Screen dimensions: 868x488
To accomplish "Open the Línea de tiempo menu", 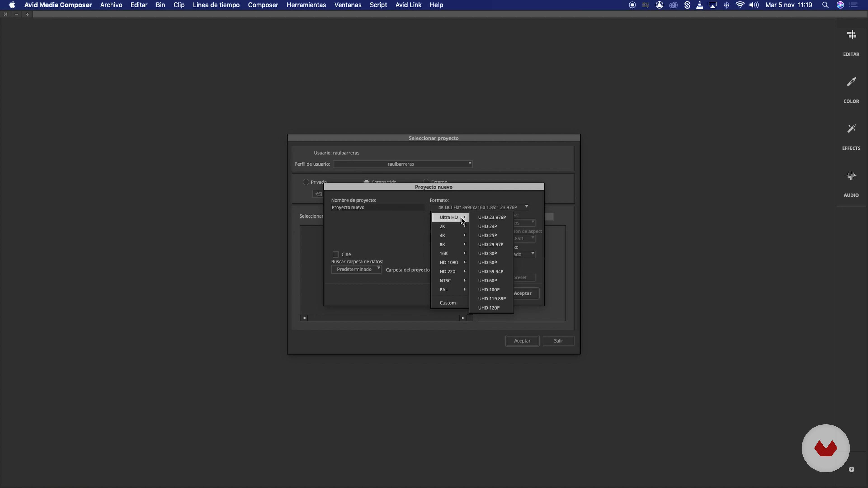I will pyautogui.click(x=216, y=5).
